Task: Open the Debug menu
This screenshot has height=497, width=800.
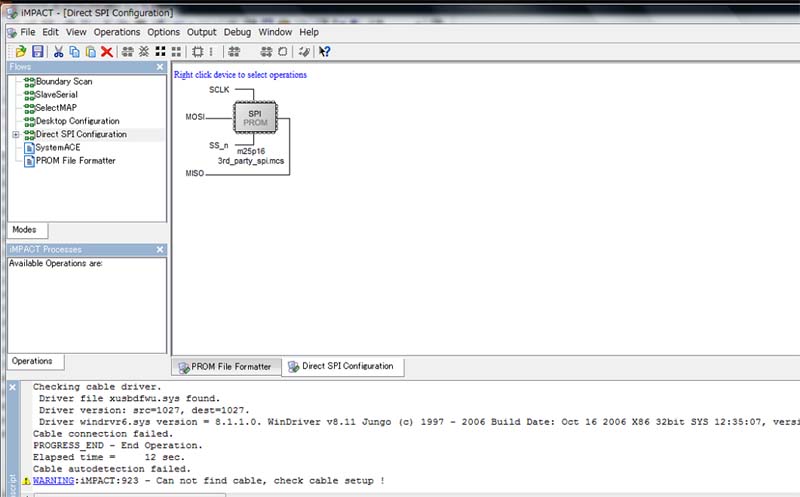Action: click(237, 32)
